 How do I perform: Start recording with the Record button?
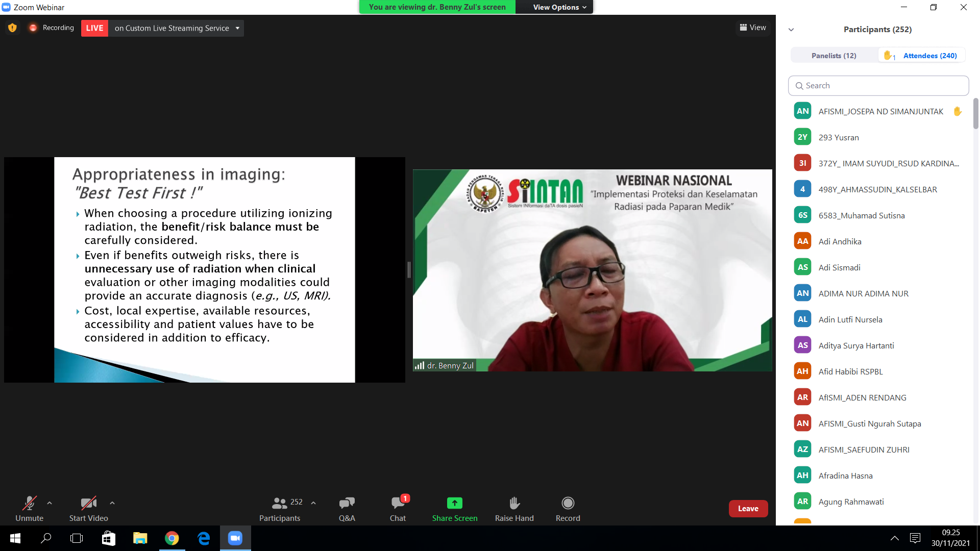[568, 509]
